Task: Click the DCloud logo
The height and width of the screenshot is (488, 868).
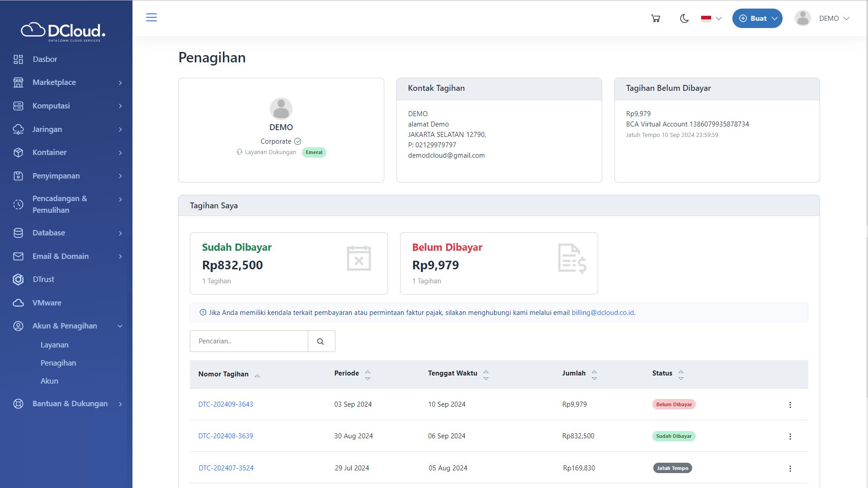Action: click(63, 31)
